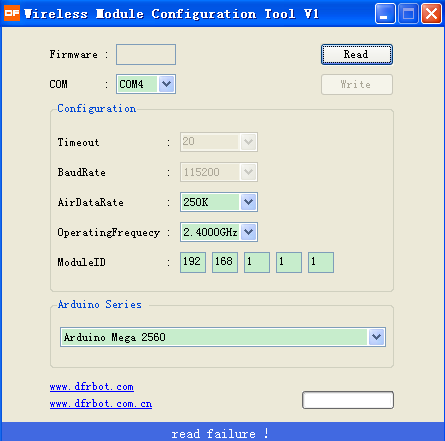Image resolution: width=445 pixels, height=441 pixels.
Task: Expand the OperatingFrequency dropdown arrow
Action: click(x=248, y=232)
